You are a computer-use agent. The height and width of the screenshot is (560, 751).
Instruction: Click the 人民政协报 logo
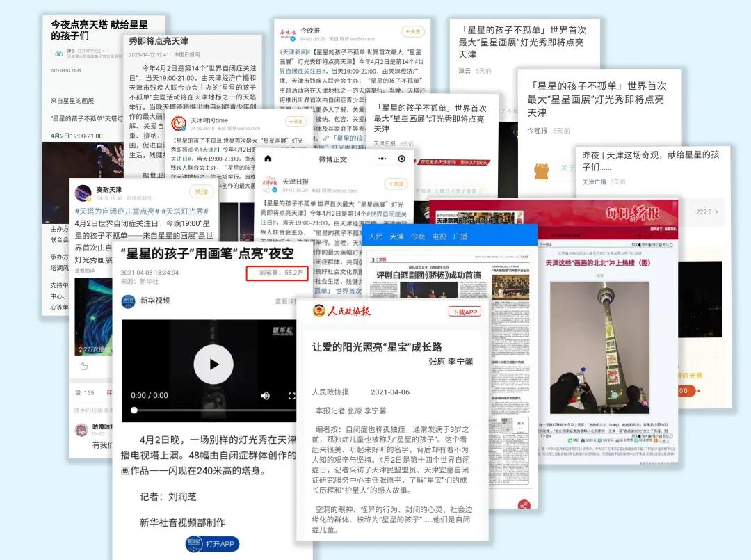point(341,312)
